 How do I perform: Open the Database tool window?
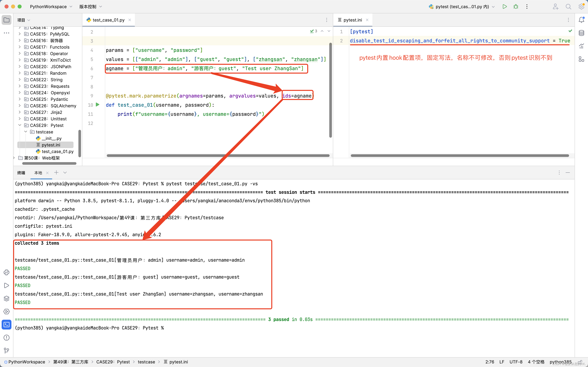coord(581,33)
